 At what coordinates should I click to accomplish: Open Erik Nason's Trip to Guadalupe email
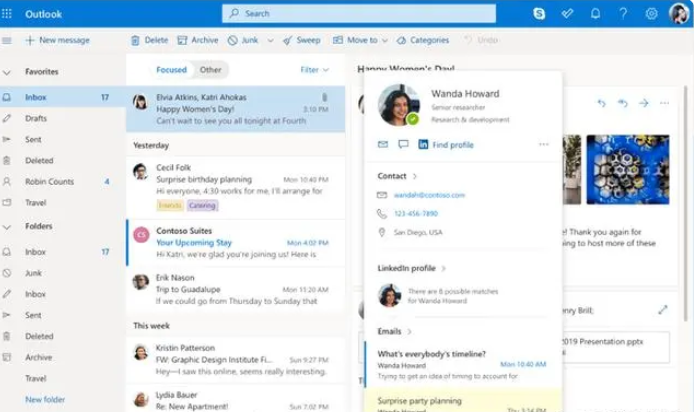[x=235, y=289]
